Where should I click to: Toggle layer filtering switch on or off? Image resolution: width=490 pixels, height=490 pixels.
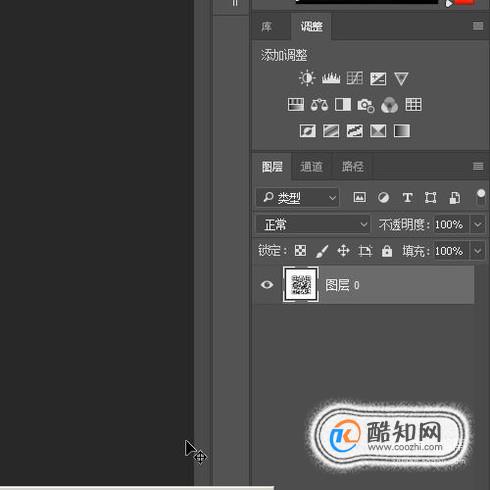481,197
